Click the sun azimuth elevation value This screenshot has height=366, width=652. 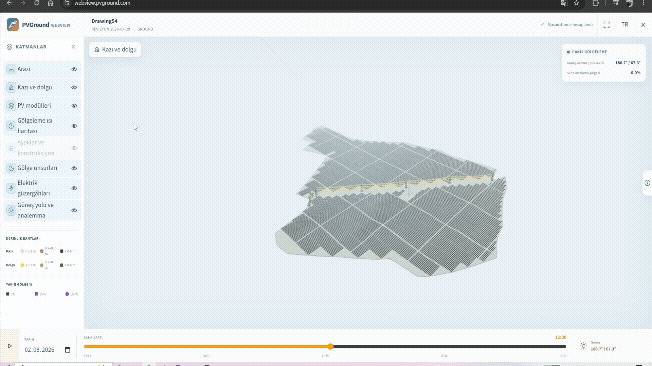(x=627, y=63)
